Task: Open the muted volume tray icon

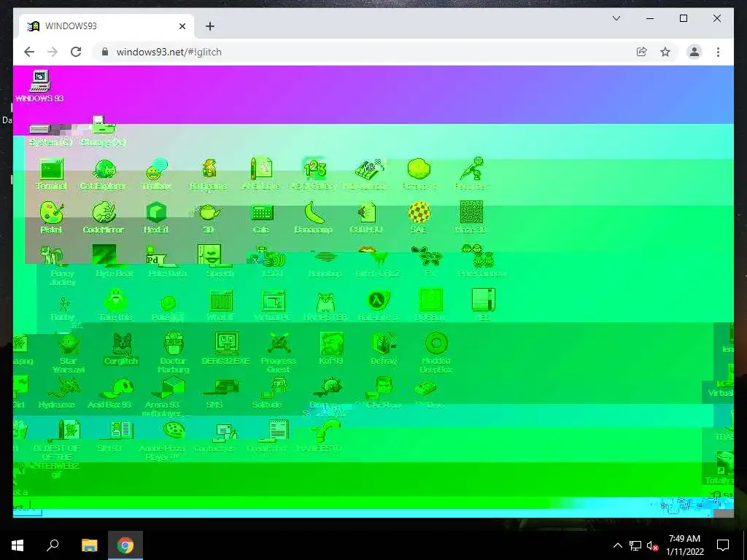Action: [x=652, y=545]
